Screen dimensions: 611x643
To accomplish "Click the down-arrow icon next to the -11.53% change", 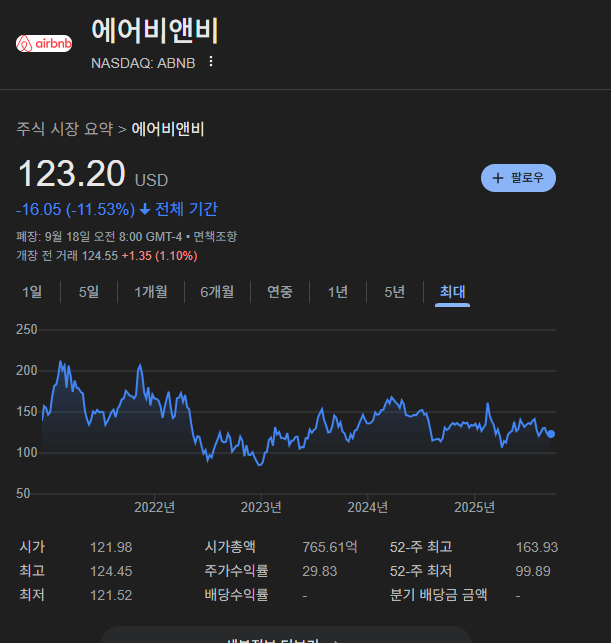I will point(145,210).
